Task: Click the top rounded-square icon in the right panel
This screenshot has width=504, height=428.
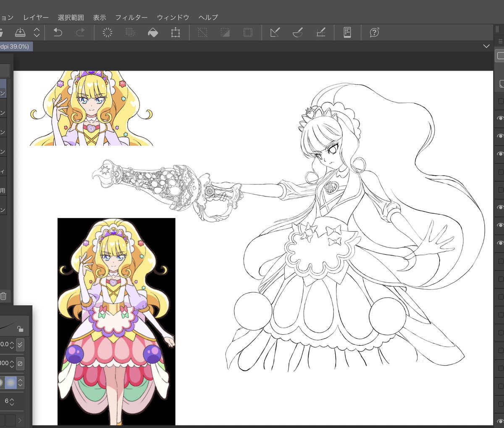Action: (x=500, y=55)
